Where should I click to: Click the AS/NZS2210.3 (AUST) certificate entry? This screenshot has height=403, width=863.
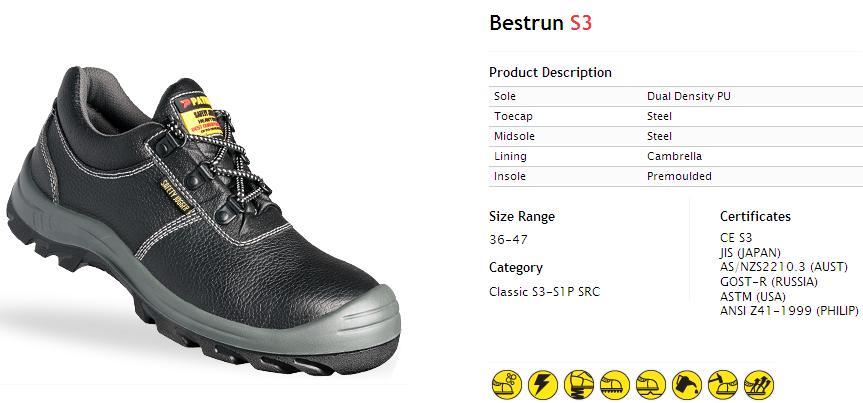[x=778, y=267]
